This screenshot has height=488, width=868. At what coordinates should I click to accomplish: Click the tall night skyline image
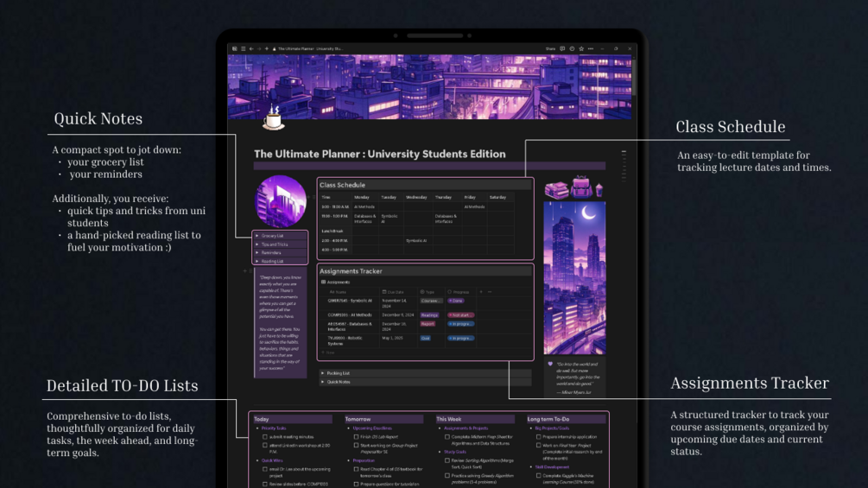tap(574, 278)
